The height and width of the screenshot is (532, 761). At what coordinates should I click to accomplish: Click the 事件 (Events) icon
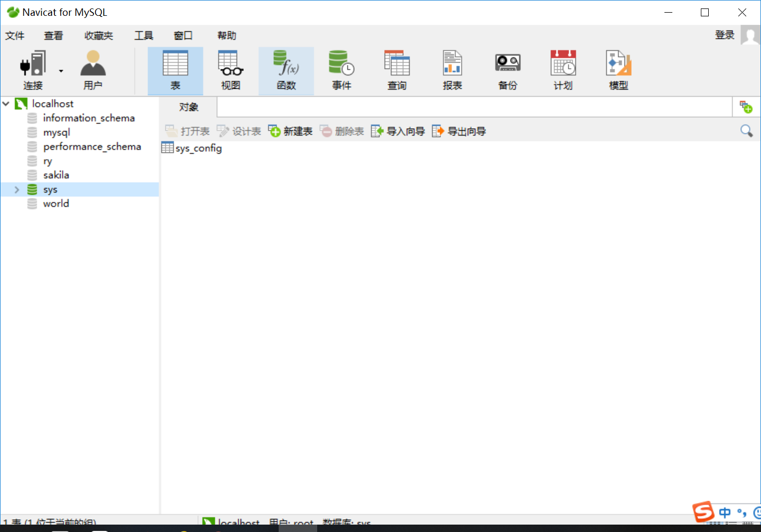click(x=341, y=70)
